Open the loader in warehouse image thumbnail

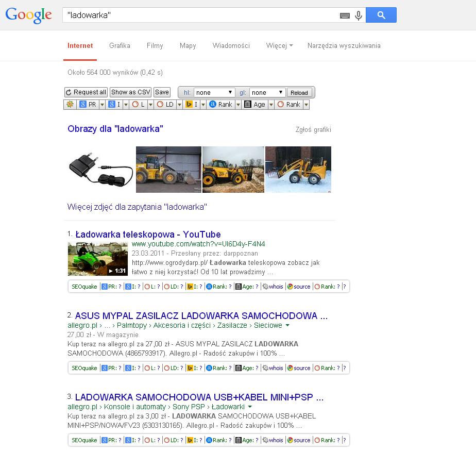(168, 170)
